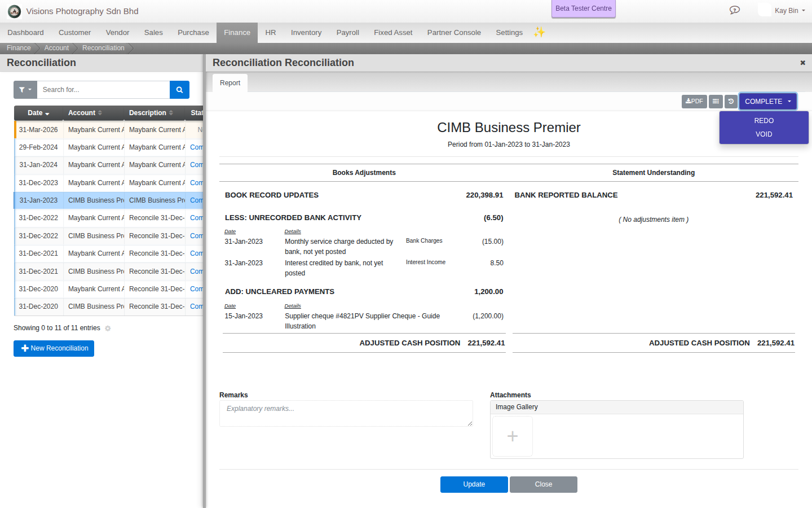Click the magnifier search button
812x508 pixels.
(x=179, y=90)
